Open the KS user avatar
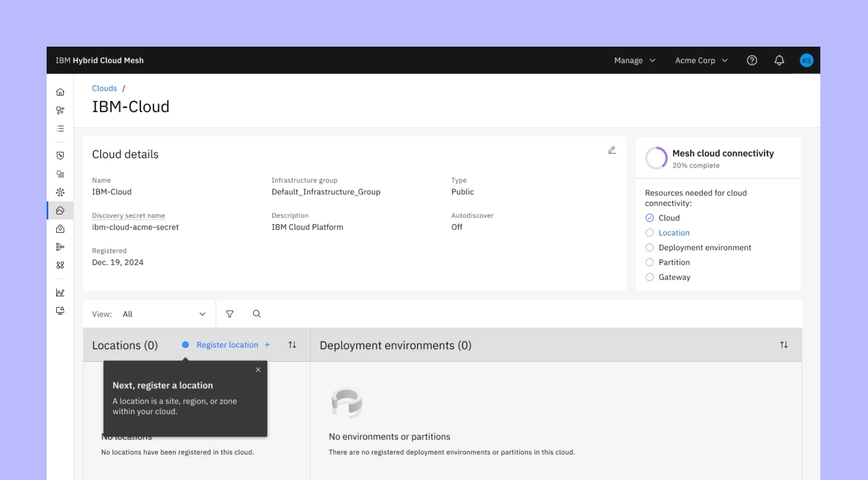The image size is (868, 480). tap(807, 60)
